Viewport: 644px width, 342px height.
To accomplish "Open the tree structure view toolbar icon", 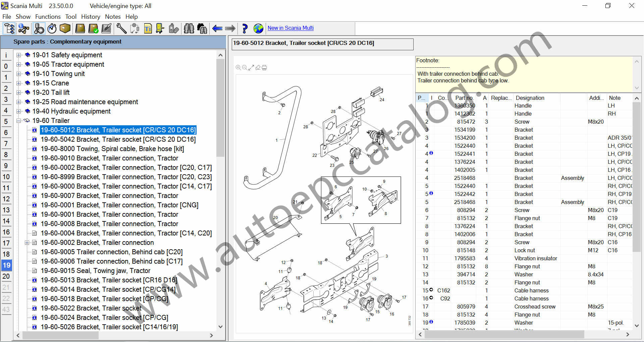I will point(9,28).
